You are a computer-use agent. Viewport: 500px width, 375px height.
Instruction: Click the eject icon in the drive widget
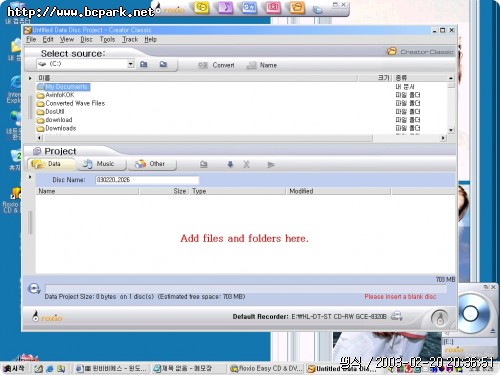coord(492,331)
